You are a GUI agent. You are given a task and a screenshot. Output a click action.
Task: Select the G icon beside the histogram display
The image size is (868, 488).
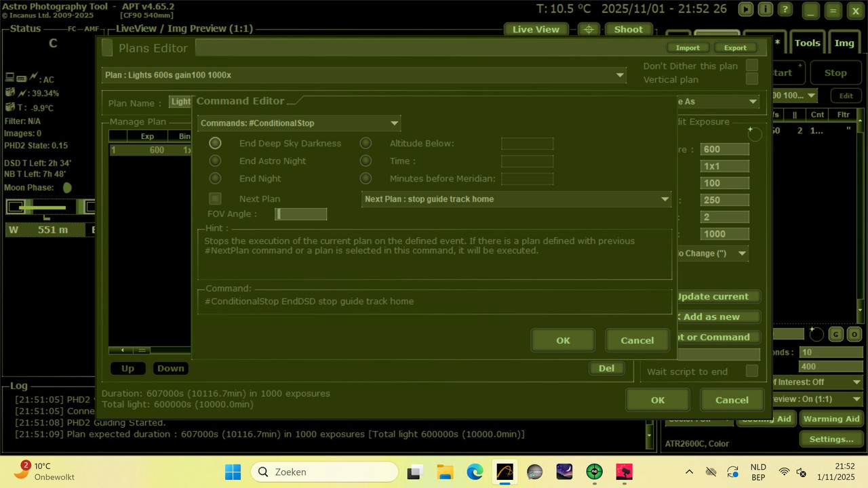(835, 334)
